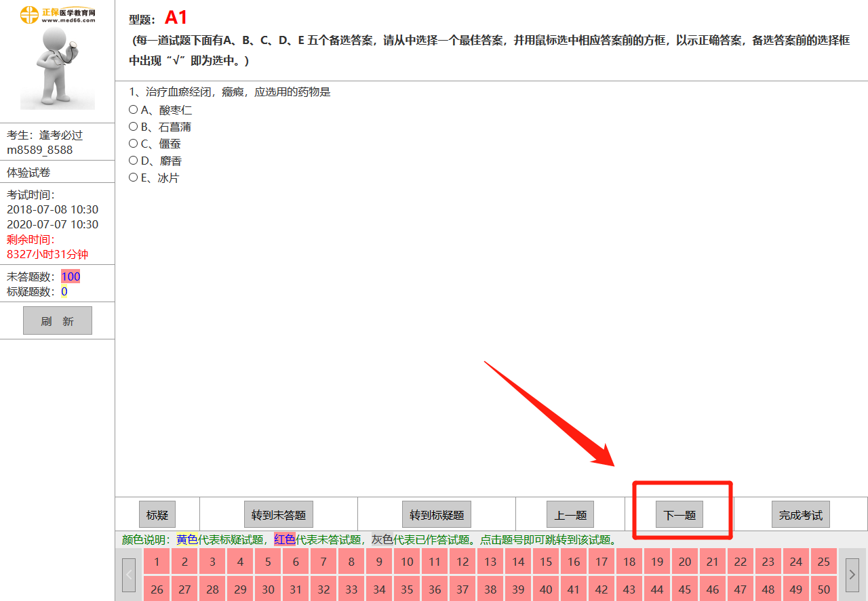
Task: Click the doctor figure avatar image
Action: (x=58, y=68)
